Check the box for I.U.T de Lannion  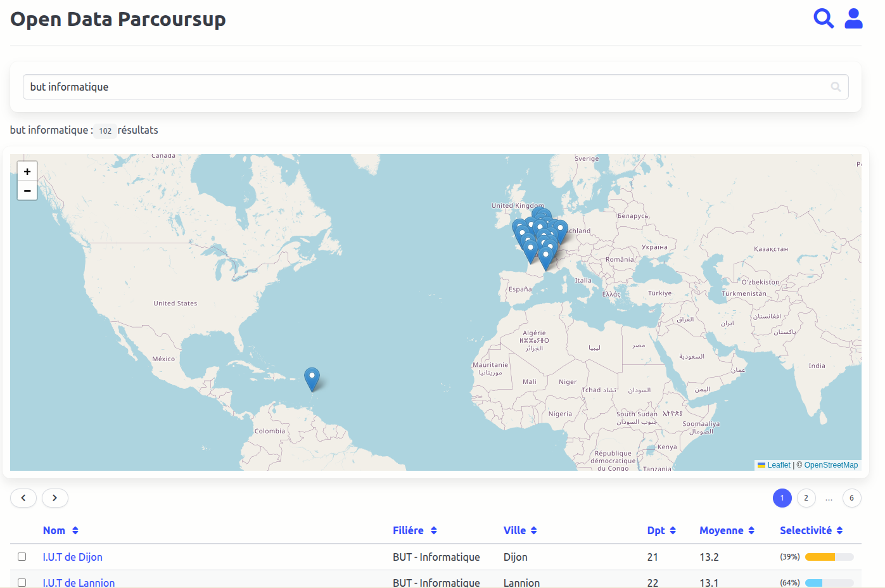click(x=22, y=582)
